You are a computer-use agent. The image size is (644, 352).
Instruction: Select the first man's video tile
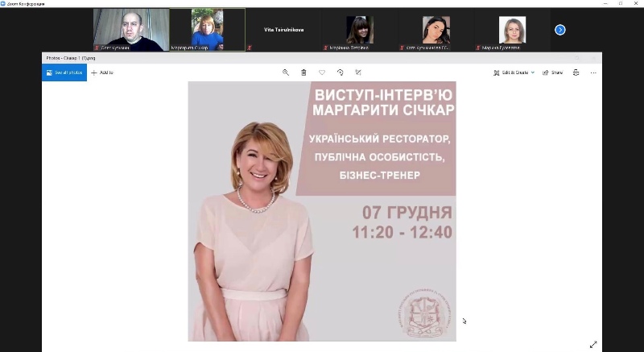pyautogui.click(x=131, y=30)
